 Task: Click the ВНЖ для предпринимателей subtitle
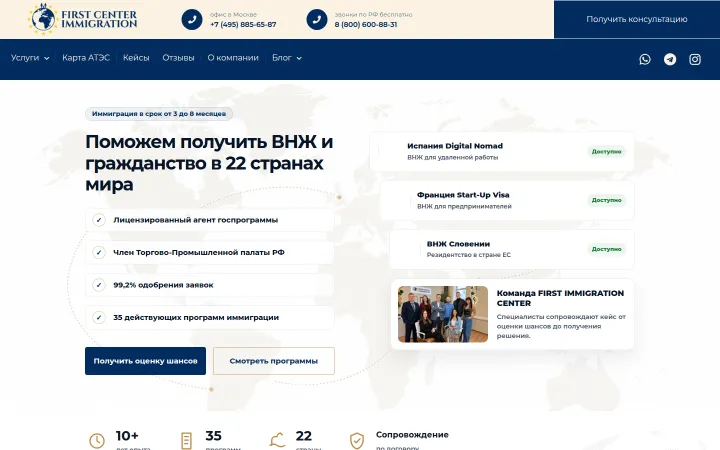464,207
